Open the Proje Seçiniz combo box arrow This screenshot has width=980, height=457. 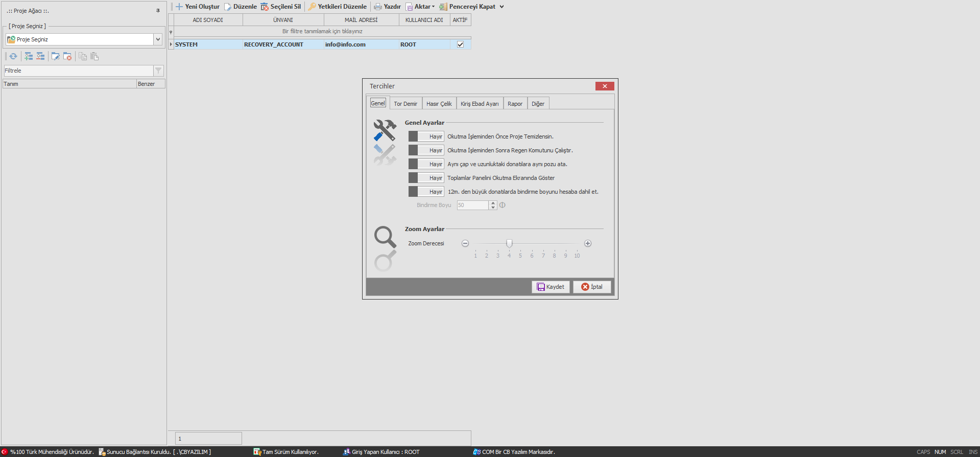click(x=158, y=39)
